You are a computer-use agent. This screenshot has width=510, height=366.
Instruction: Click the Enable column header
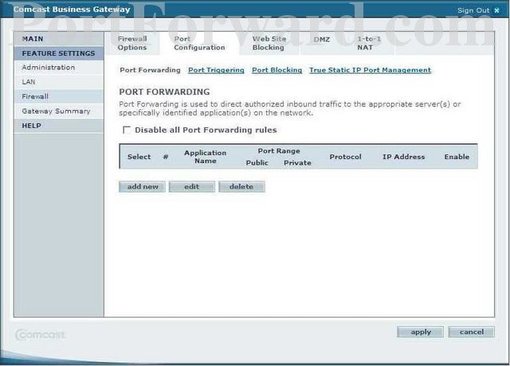pos(457,157)
